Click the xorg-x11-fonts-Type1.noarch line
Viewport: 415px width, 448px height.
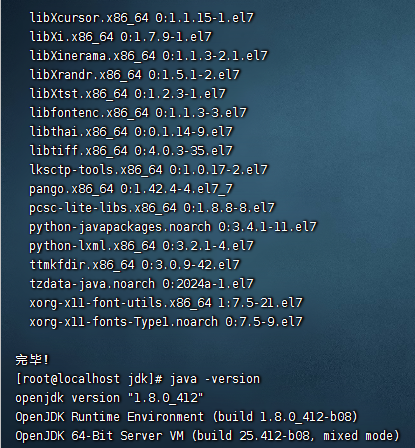click(166, 322)
